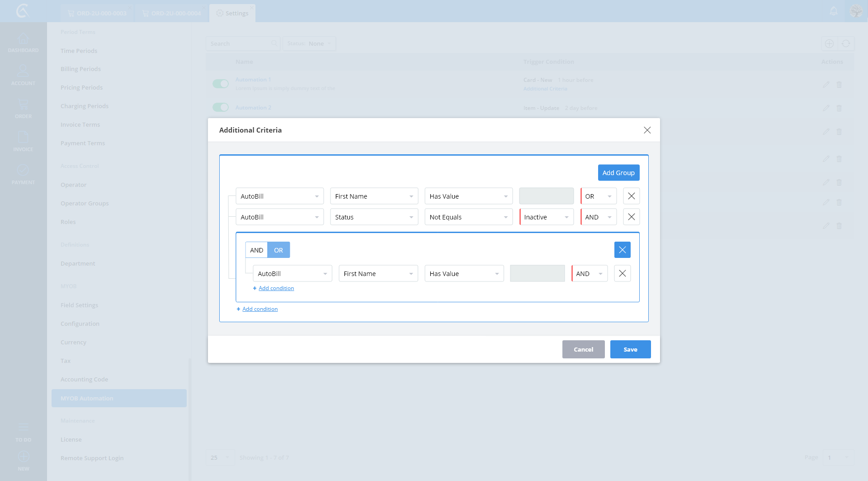The image size is (868, 481).
Task: Go to Dashboard in the sidebar
Action: [23, 43]
